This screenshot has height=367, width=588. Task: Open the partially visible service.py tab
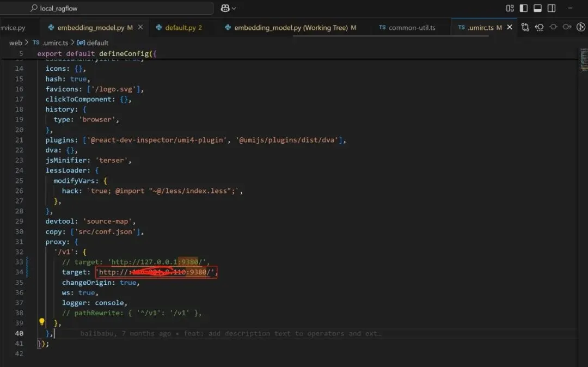[x=13, y=28]
